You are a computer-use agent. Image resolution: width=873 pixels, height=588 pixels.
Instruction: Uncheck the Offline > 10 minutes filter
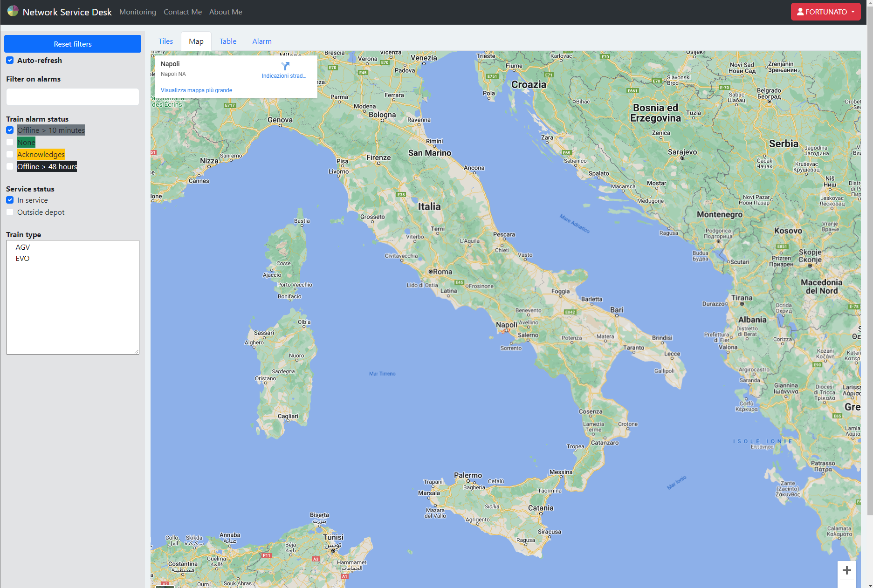click(x=10, y=130)
